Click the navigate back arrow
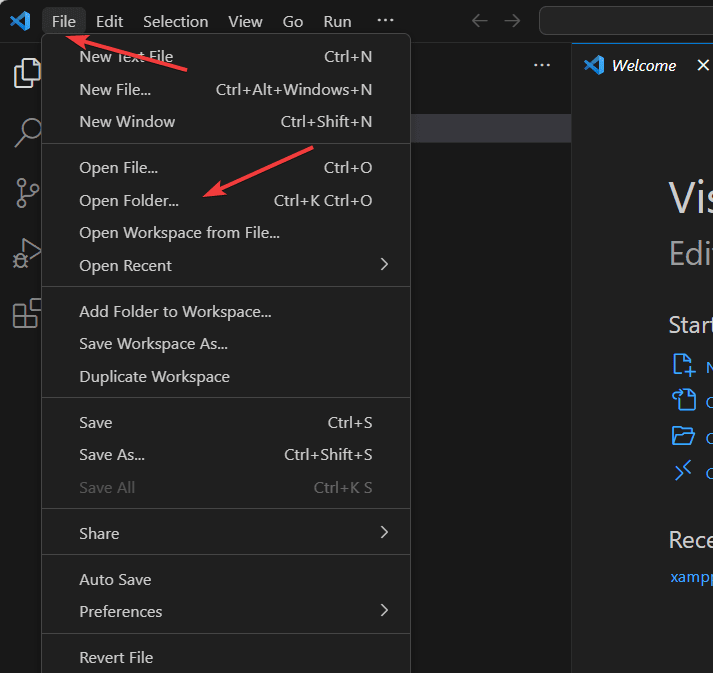 point(480,21)
